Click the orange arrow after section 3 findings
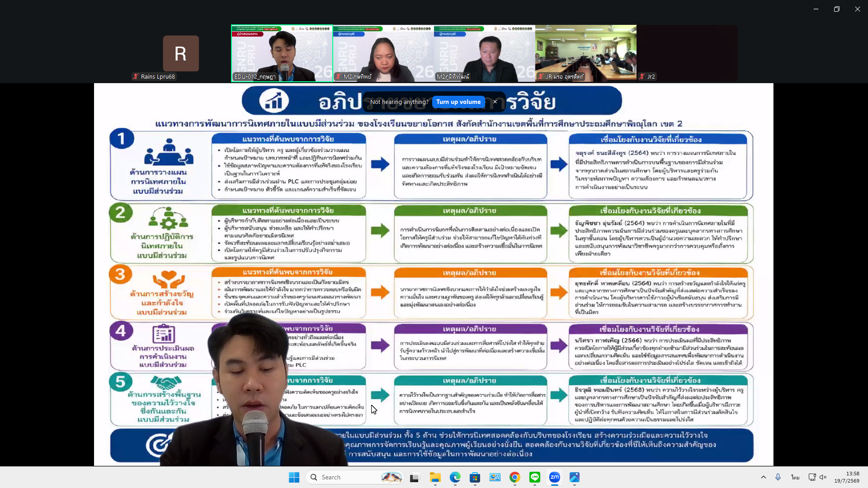 click(380, 292)
